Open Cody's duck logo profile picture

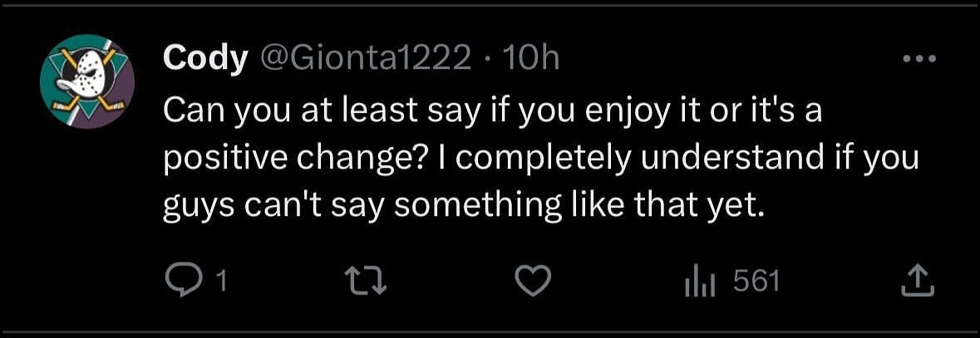tap(87, 81)
